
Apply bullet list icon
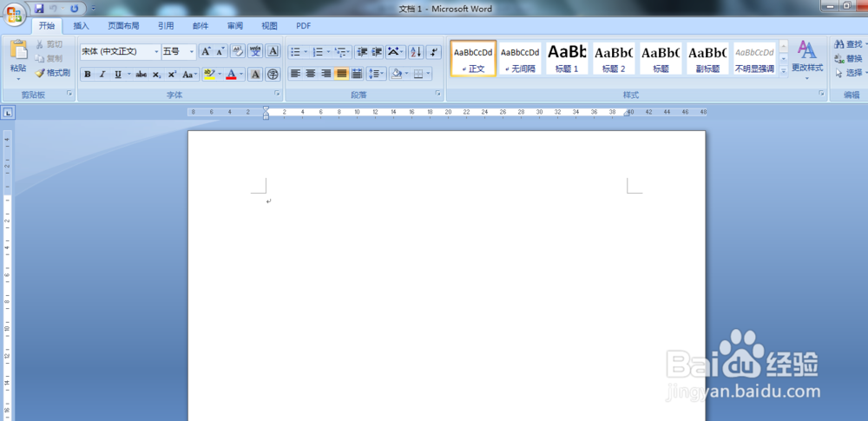[x=296, y=52]
